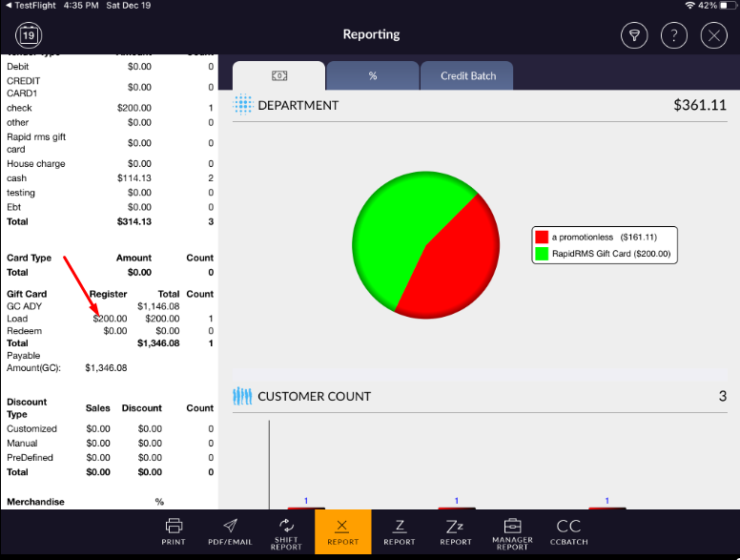Open the CC Batch report

tap(568, 531)
